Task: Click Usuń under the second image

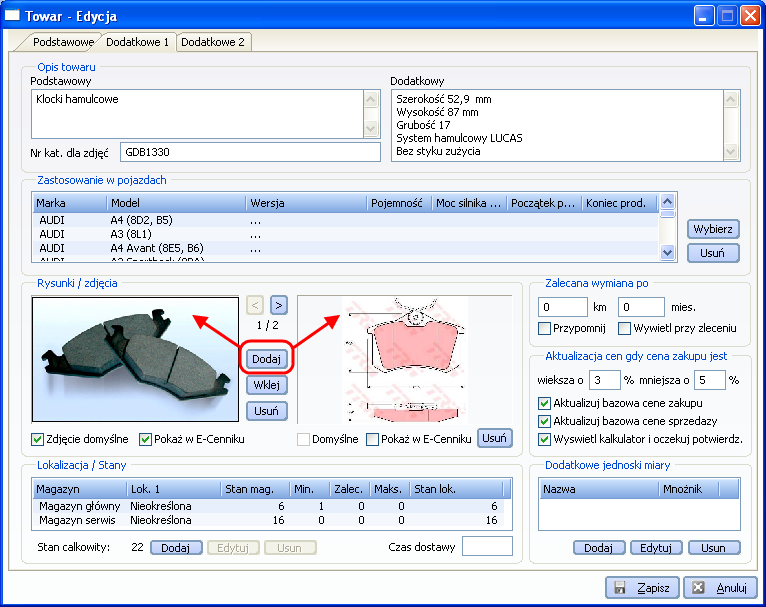Action: 494,438
